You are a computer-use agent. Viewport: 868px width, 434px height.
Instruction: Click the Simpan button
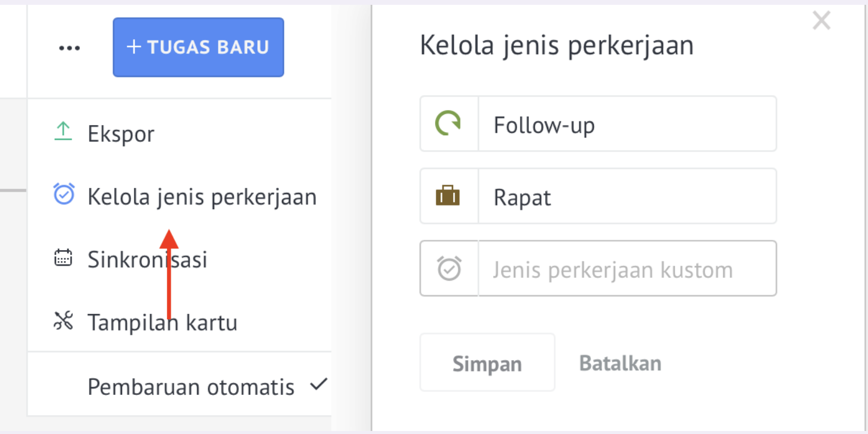(x=487, y=363)
